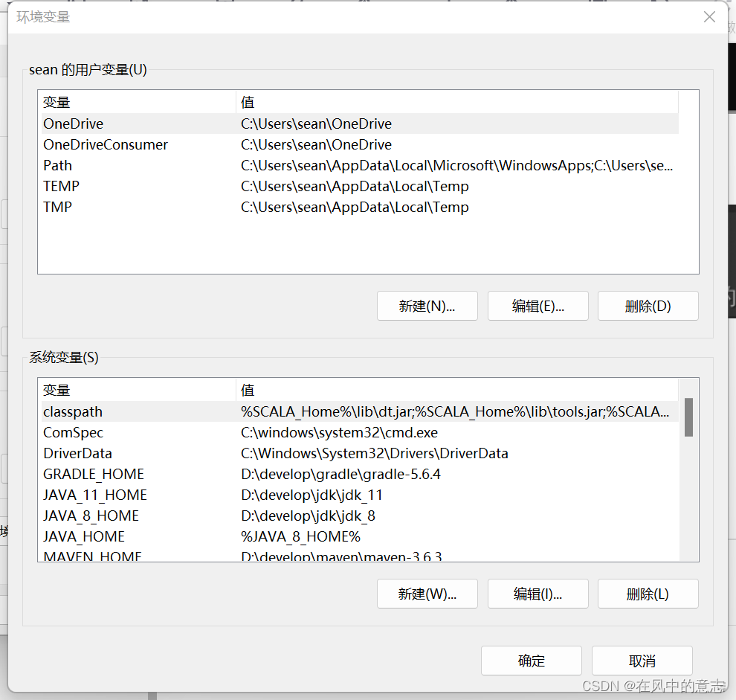Click 编辑(E) to edit user variable
736x700 pixels.
[538, 306]
